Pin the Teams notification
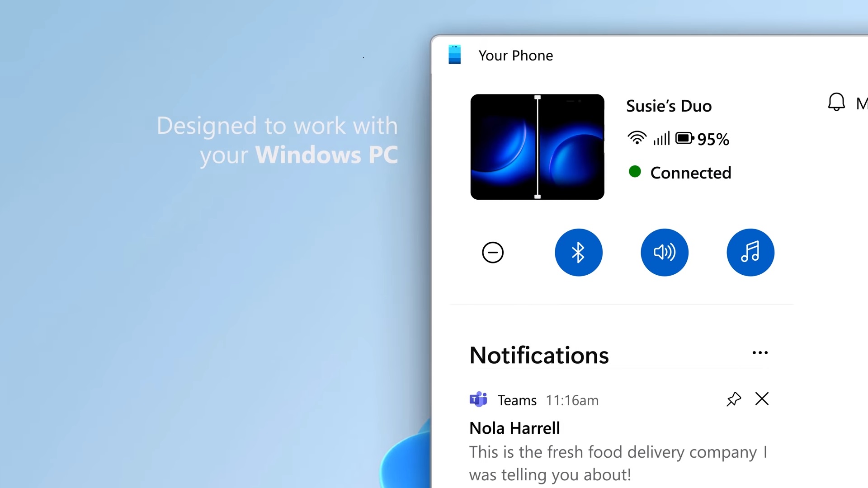The width and height of the screenshot is (868, 488). [734, 399]
